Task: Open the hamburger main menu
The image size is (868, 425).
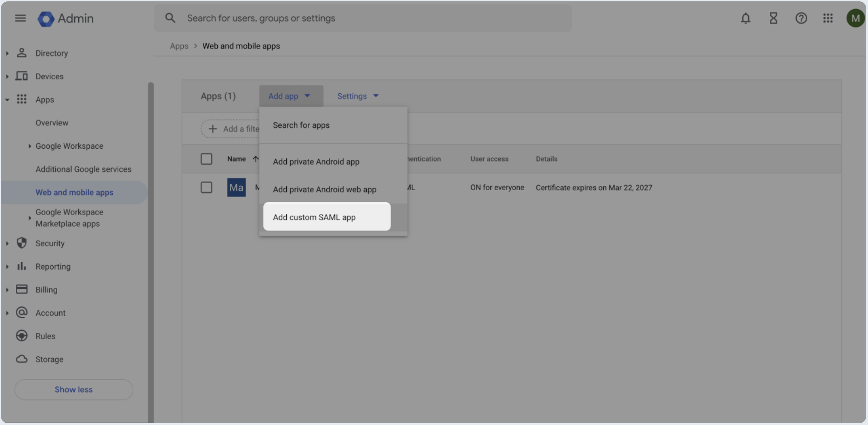Action: [20, 18]
